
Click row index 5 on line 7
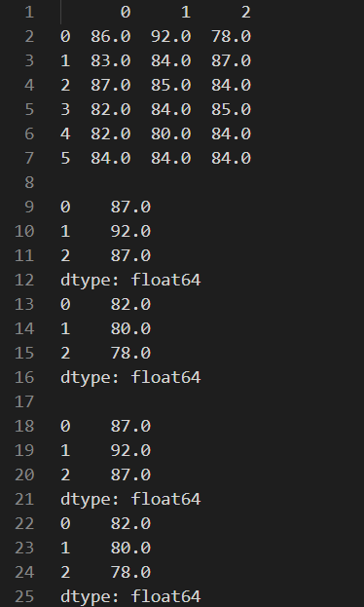pyautogui.click(x=65, y=159)
